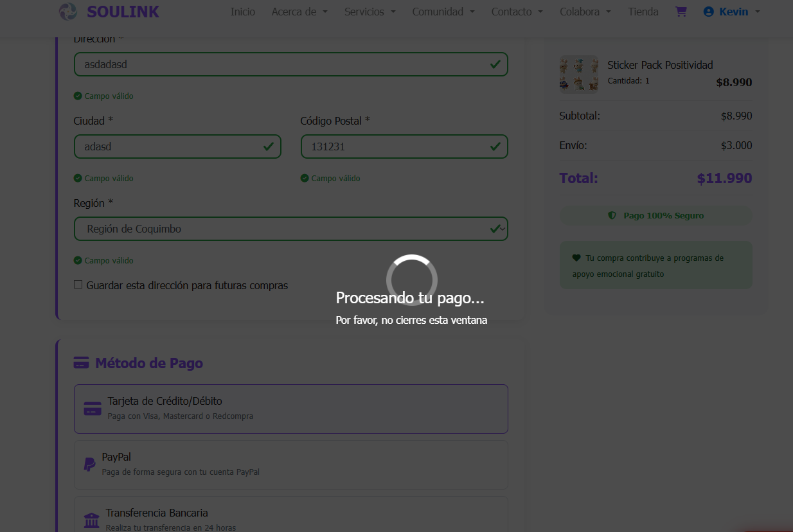Click the shield icon in Pago 100% Seguro
This screenshot has height=532, width=793.
(x=612, y=216)
